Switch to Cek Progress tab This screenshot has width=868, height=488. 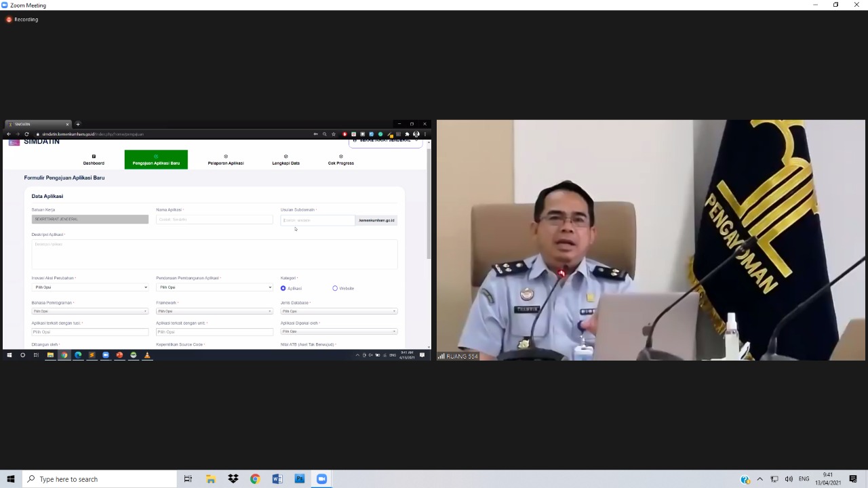point(341,160)
